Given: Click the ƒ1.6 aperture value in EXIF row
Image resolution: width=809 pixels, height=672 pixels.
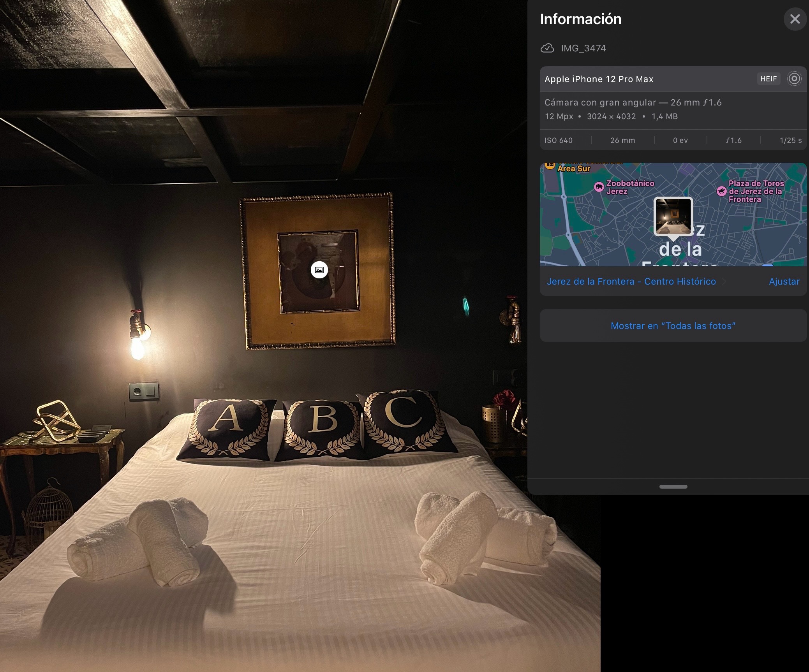Looking at the screenshot, I should tap(733, 140).
